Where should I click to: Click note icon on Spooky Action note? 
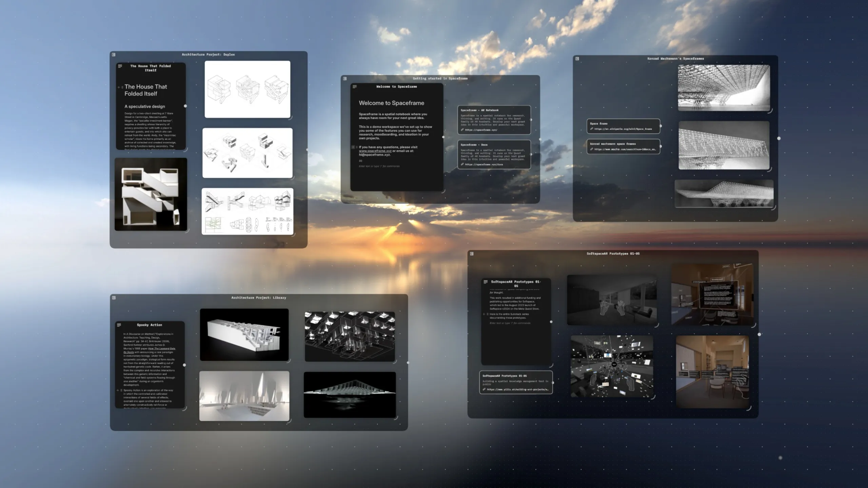click(119, 325)
